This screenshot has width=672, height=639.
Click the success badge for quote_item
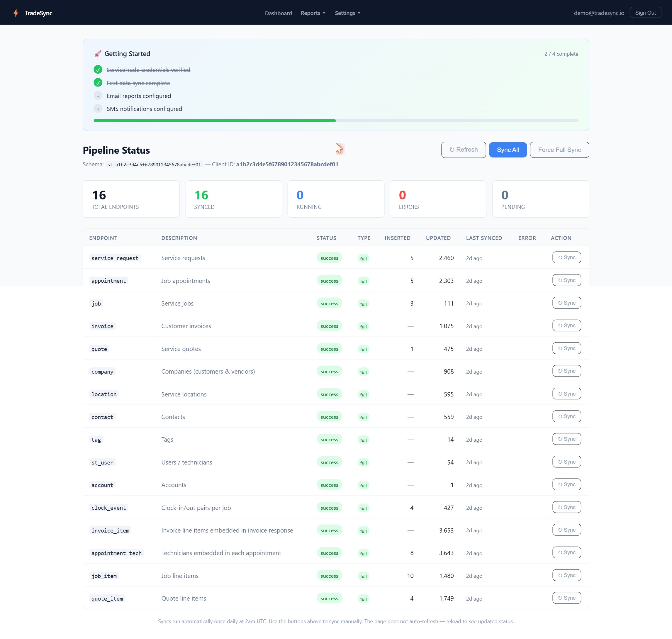point(329,598)
